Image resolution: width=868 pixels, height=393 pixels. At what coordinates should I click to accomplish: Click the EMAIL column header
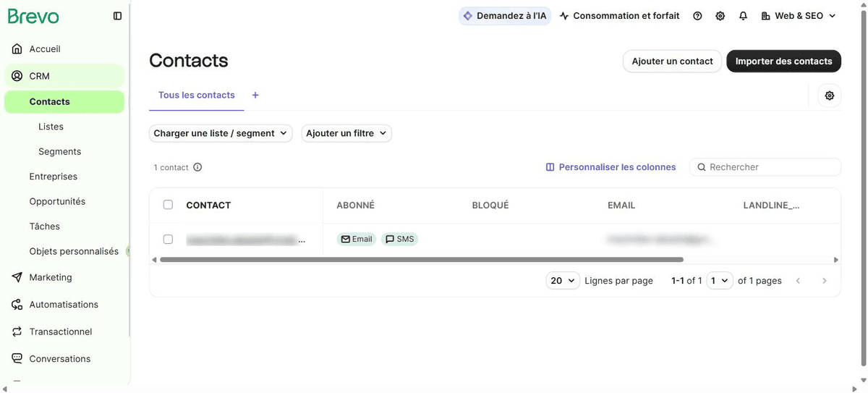pos(621,205)
